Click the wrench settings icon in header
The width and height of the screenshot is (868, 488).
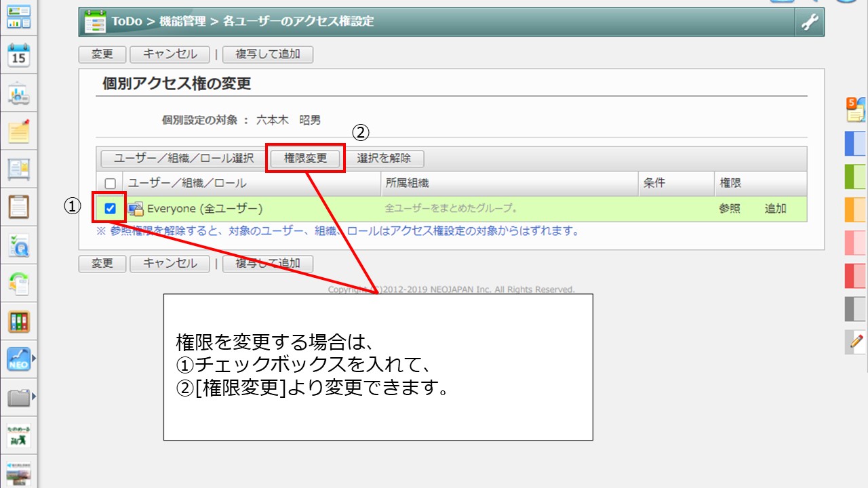click(x=810, y=22)
